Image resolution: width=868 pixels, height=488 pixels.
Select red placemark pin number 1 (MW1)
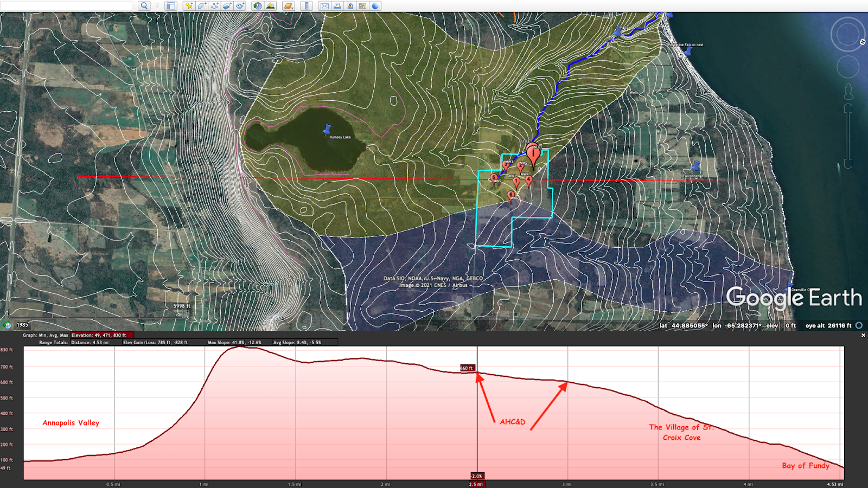pyautogui.click(x=516, y=182)
